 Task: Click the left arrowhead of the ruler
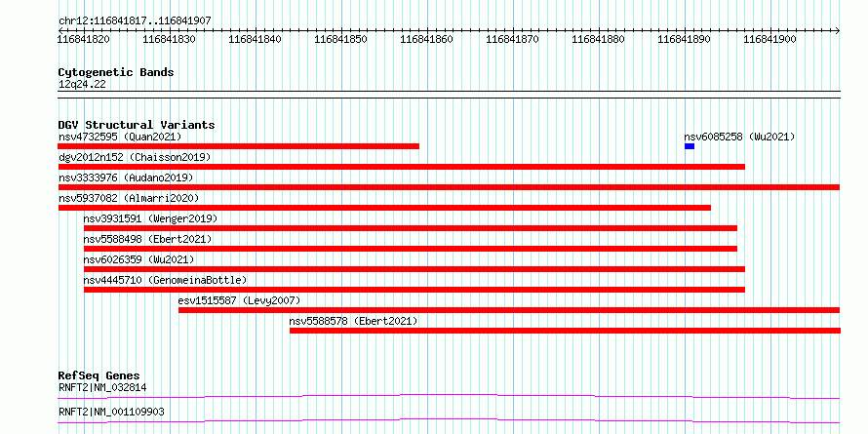click(59, 30)
